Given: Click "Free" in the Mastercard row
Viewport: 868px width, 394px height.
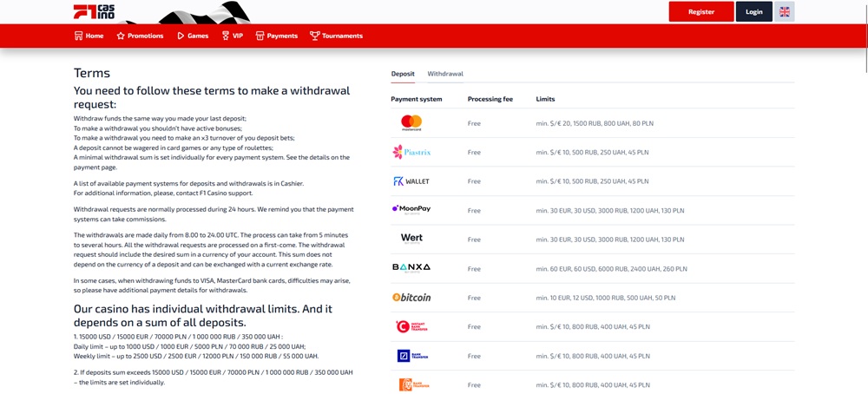Looking at the screenshot, I should tap(474, 123).
